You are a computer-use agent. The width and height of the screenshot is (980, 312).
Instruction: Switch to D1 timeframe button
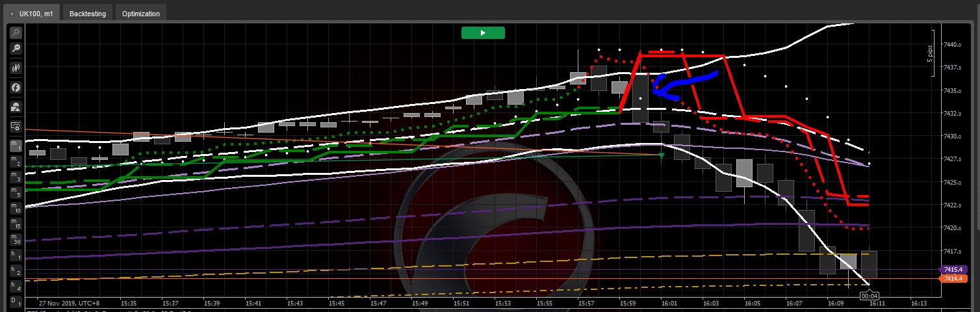[16, 302]
